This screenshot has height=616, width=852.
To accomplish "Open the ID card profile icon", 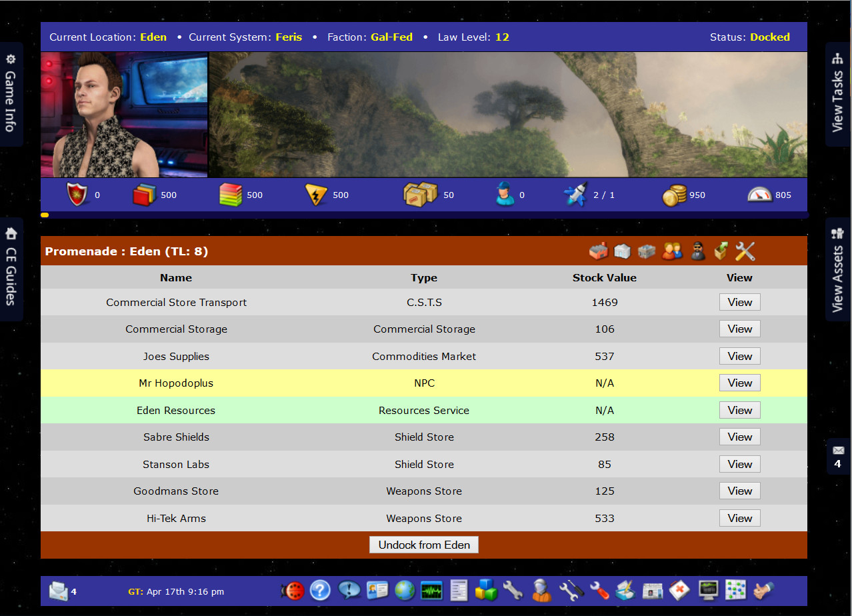I will pos(377,590).
